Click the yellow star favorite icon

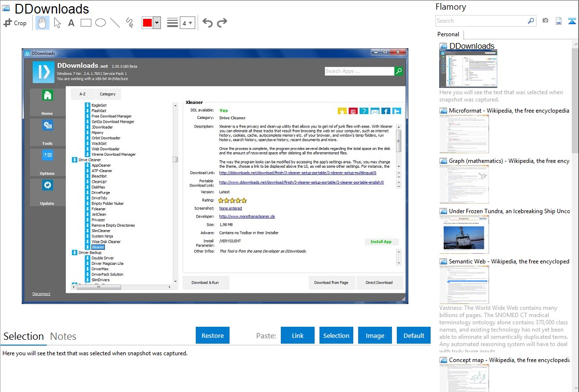coord(342,111)
